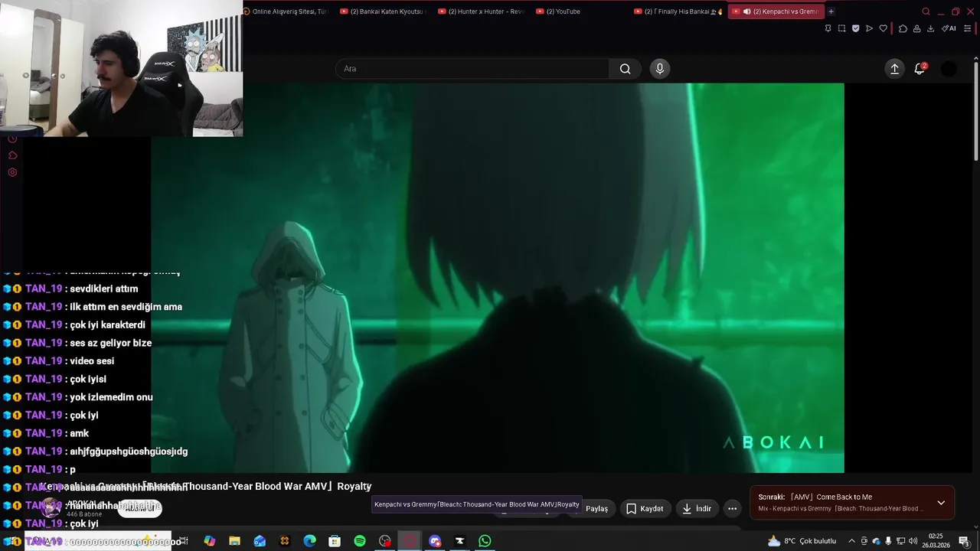Open the Copilot taskbar icon
Screen dimensions: 980x551
coord(209,541)
